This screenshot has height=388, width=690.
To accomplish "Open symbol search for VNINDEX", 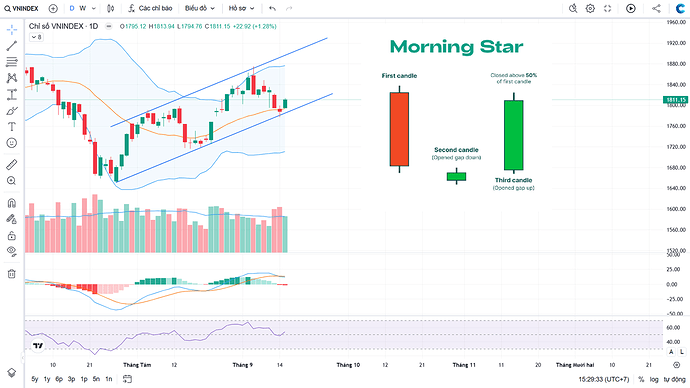I will pos(22,8).
